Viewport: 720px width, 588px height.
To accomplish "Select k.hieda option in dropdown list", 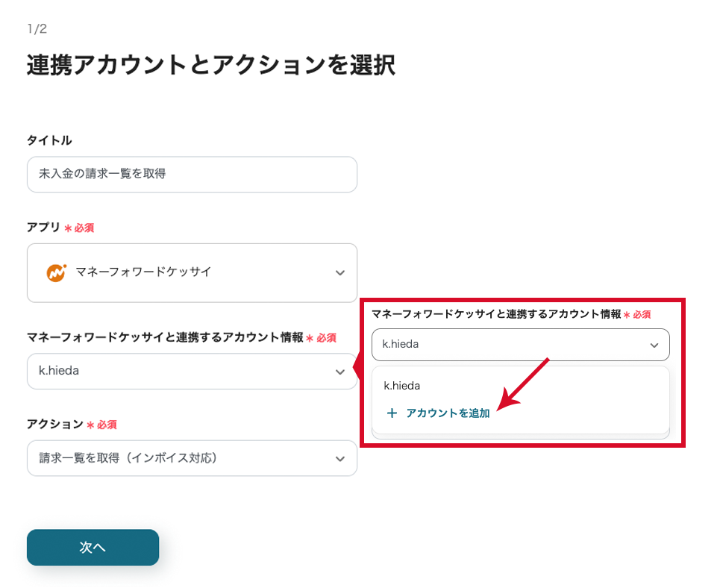I will [x=402, y=386].
